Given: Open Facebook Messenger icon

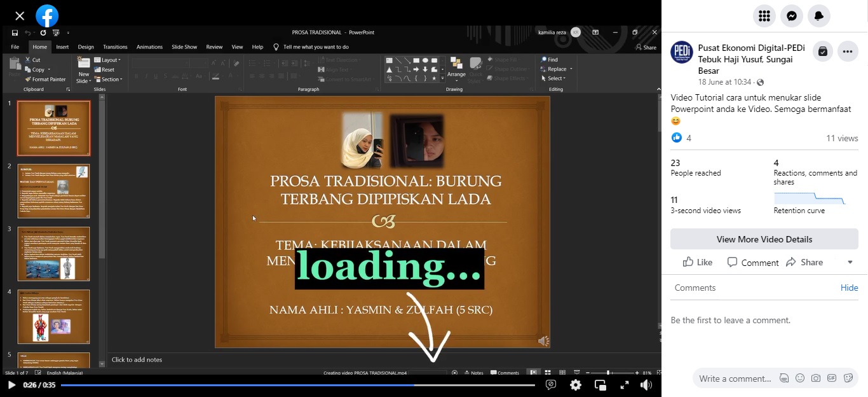Looking at the screenshot, I should [x=792, y=16].
